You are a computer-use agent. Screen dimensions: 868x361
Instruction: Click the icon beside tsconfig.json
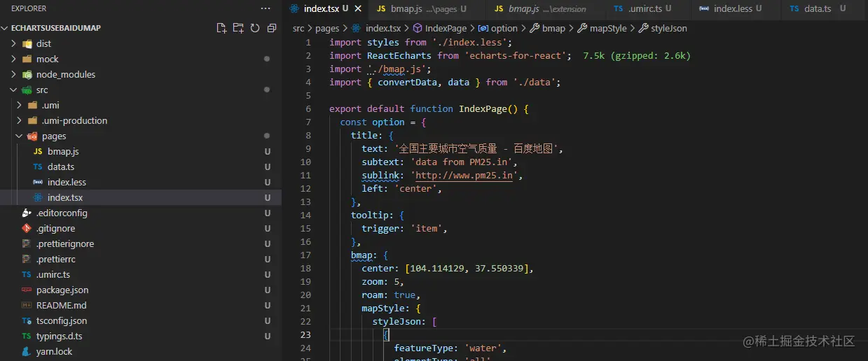(x=27, y=320)
